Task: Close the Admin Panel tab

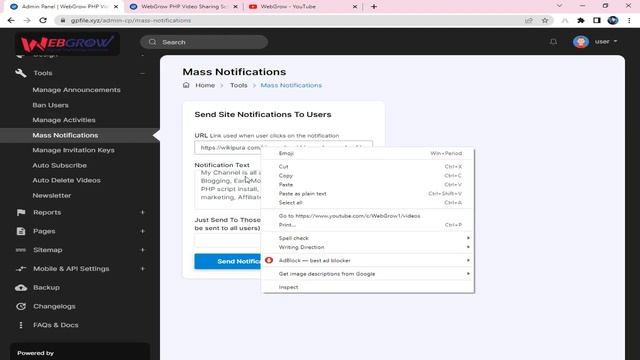Action: 116,7
